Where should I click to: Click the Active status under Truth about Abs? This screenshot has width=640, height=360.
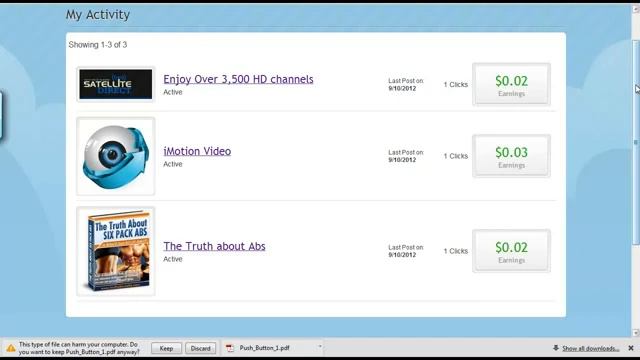click(x=173, y=259)
